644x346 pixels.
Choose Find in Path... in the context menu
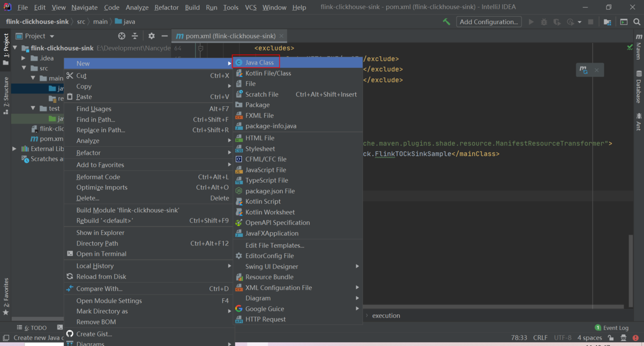click(x=149, y=119)
